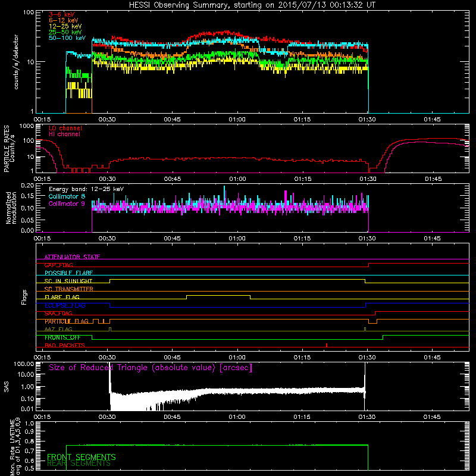This screenshot has height=476, width=476.
Task: Click the Flags panel axis title
Action: pyautogui.click(x=24, y=297)
